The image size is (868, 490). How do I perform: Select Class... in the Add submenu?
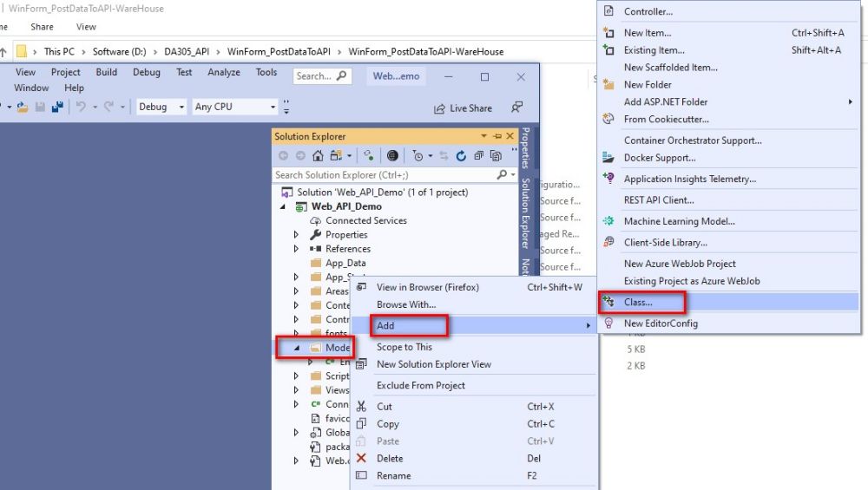click(x=728, y=302)
